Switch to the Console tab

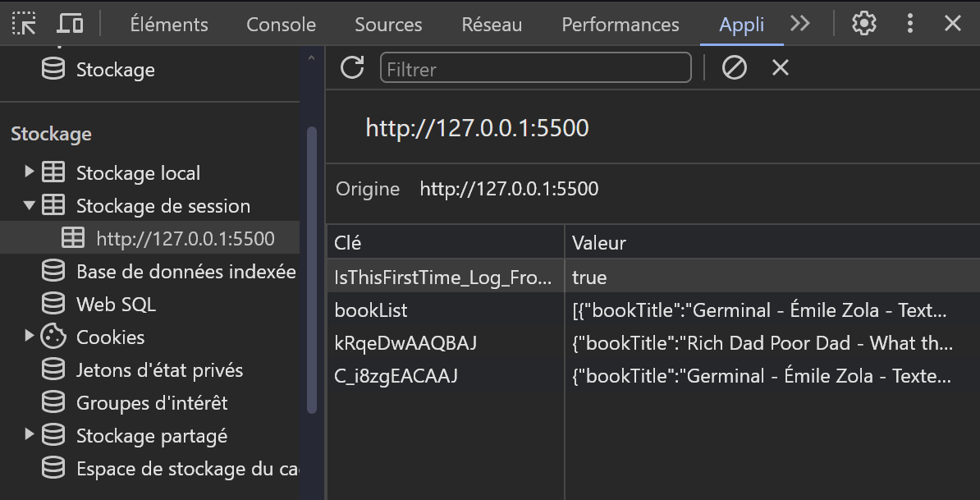[x=281, y=25]
